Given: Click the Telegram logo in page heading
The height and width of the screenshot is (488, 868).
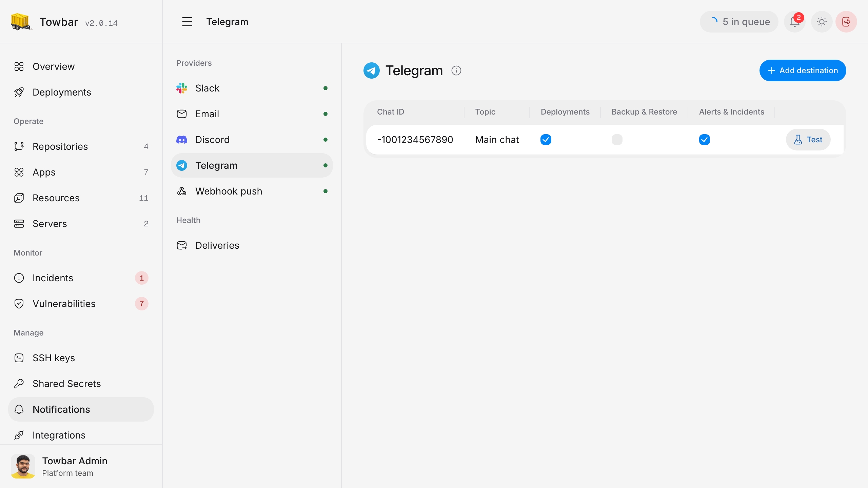Looking at the screenshot, I should [x=371, y=70].
